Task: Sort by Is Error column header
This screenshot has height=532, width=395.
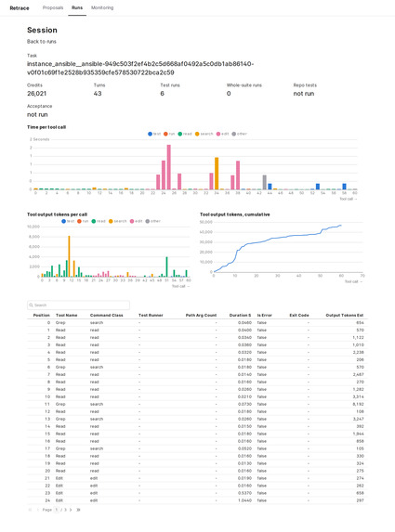Action: tap(265, 315)
